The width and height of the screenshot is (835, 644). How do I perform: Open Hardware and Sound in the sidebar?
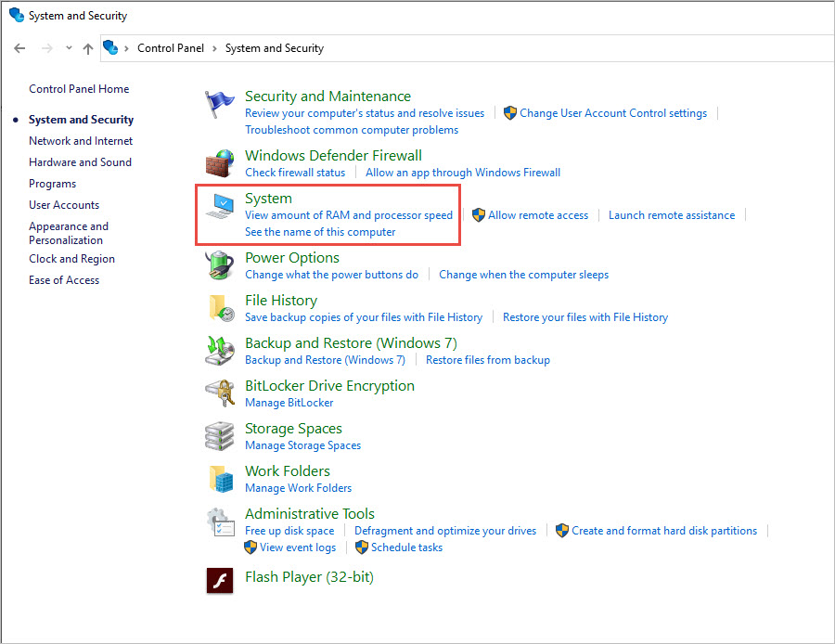click(80, 162)
